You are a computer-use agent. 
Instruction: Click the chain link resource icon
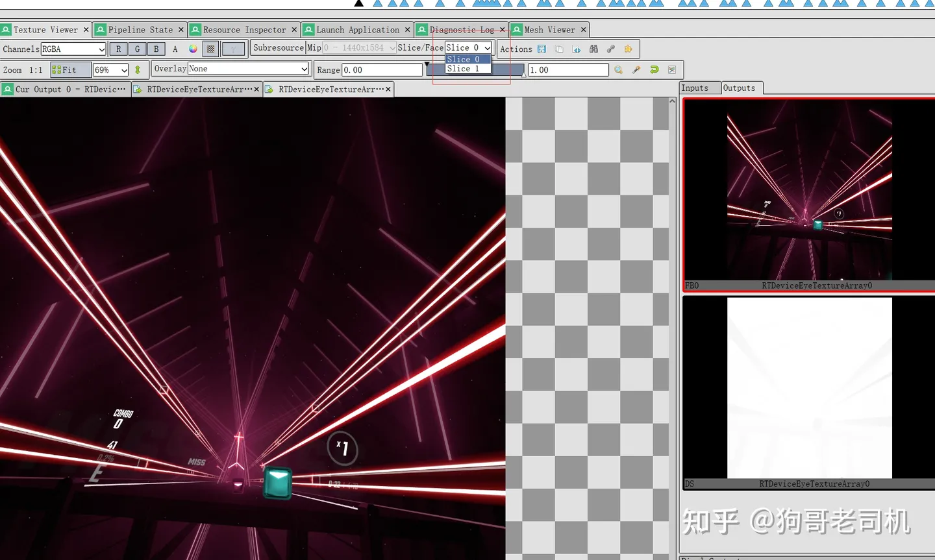tap(611, 49)
